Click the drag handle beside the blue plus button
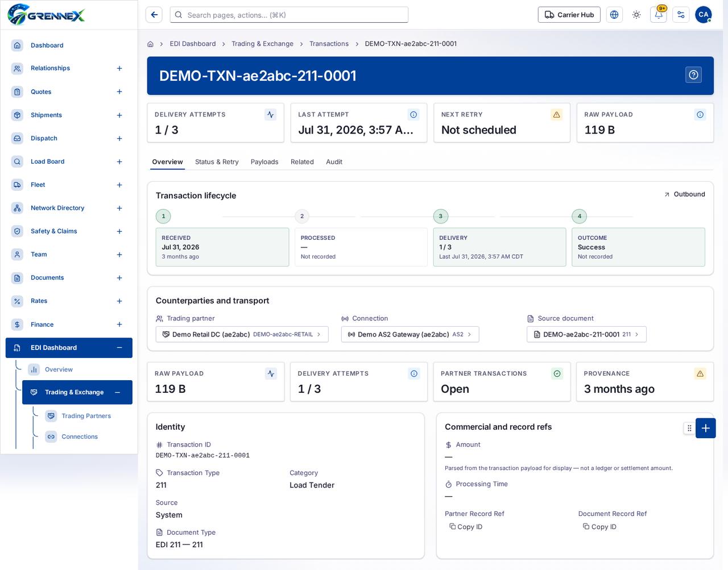This screenshot has height=570, width=728. pos(689,428)
